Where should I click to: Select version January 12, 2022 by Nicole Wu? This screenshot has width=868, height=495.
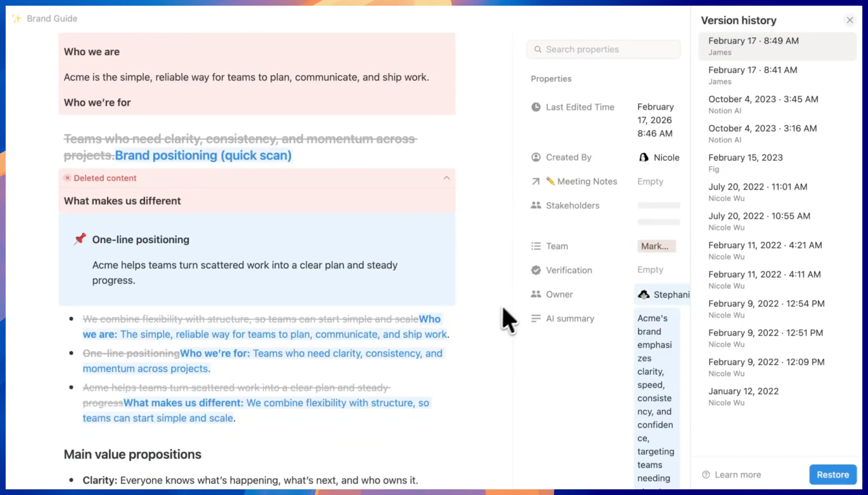point(777,397)
